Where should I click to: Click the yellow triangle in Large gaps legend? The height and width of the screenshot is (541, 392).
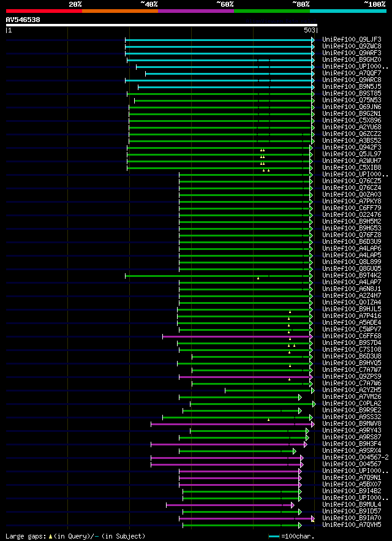point(50,537)
